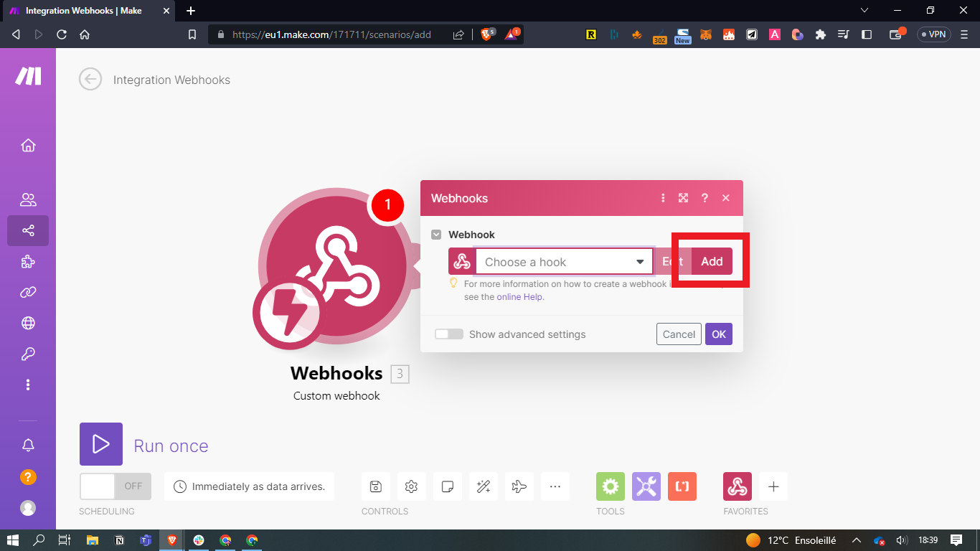Click the Run once play button
Image resolution: width=980 pixels, height=551 pixels.
[101, 444]
